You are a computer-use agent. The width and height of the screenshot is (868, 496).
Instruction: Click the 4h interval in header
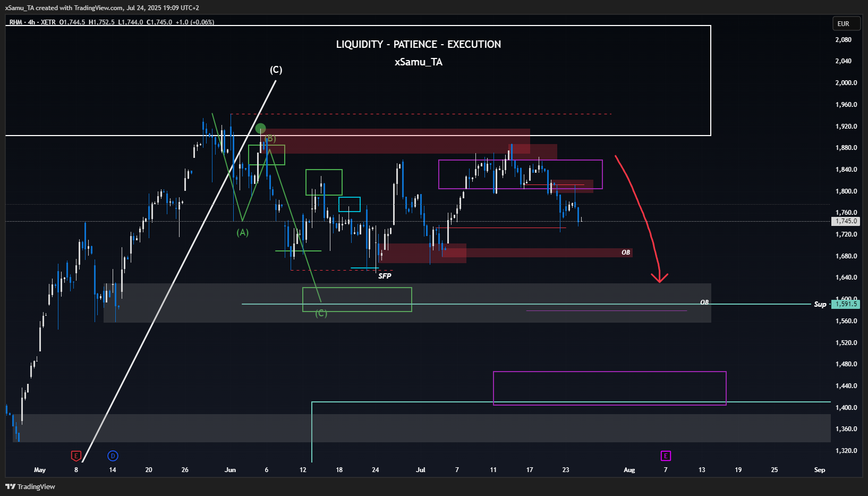pos(31,22)
